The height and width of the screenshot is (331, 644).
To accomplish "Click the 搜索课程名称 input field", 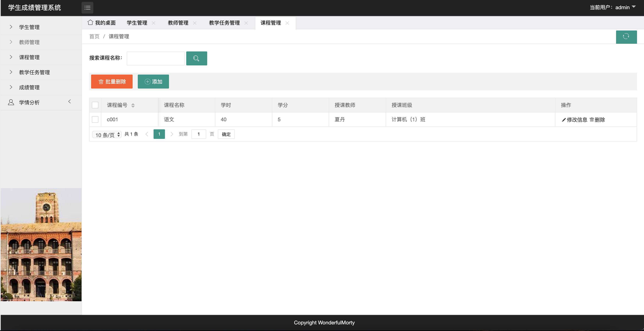I will (x=156, y=58).
